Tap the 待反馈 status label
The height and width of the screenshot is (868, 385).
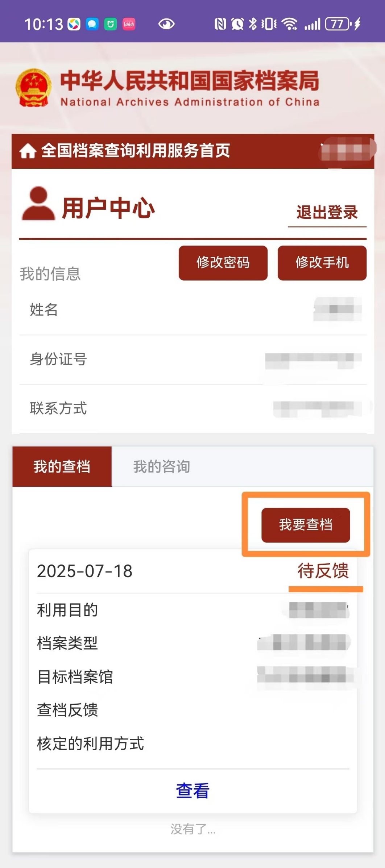point(323,571)
